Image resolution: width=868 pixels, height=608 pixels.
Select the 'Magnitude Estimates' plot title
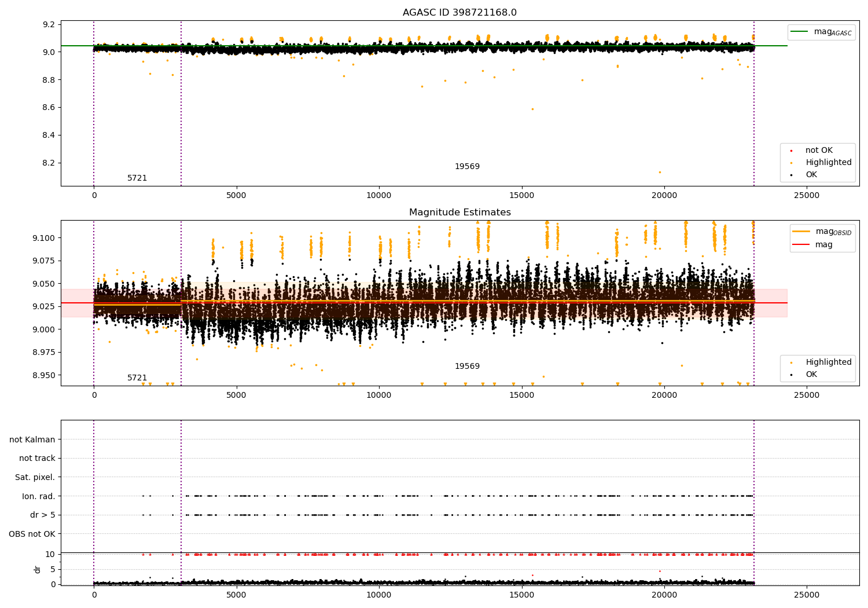tap(459, 213)
